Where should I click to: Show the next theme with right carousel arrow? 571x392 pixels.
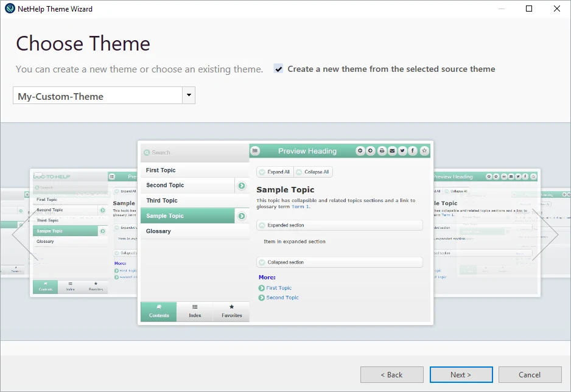[545, 235]
